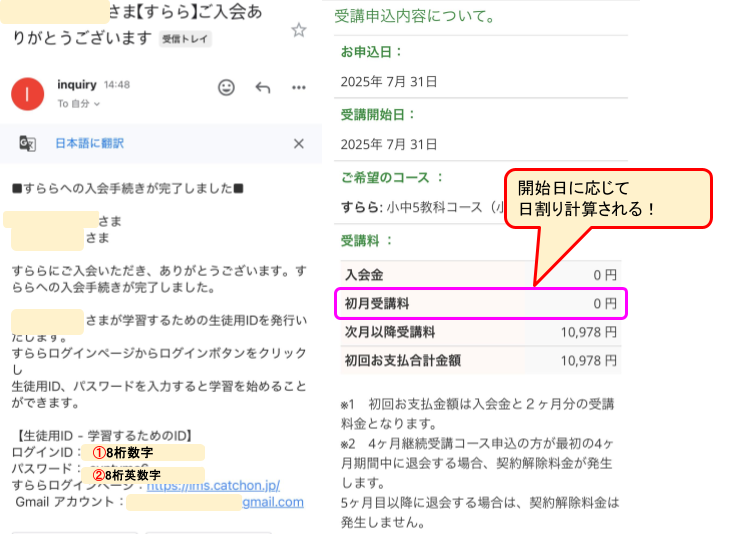Select the 初回お支払合計金額 row label
The height and width of the screenshot is (540, 733).
click(x=403, y=360)
